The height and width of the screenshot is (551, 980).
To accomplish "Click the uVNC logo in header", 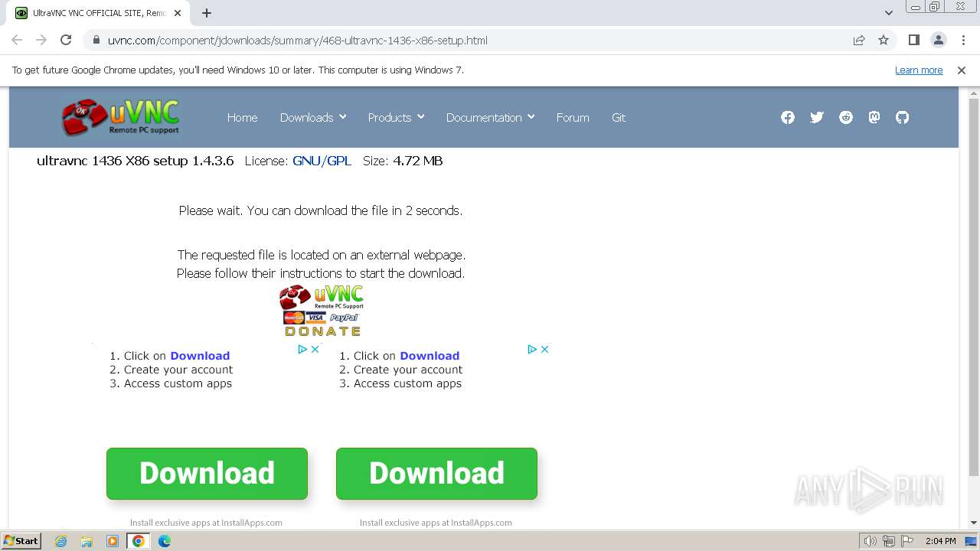I will point(121,117).
